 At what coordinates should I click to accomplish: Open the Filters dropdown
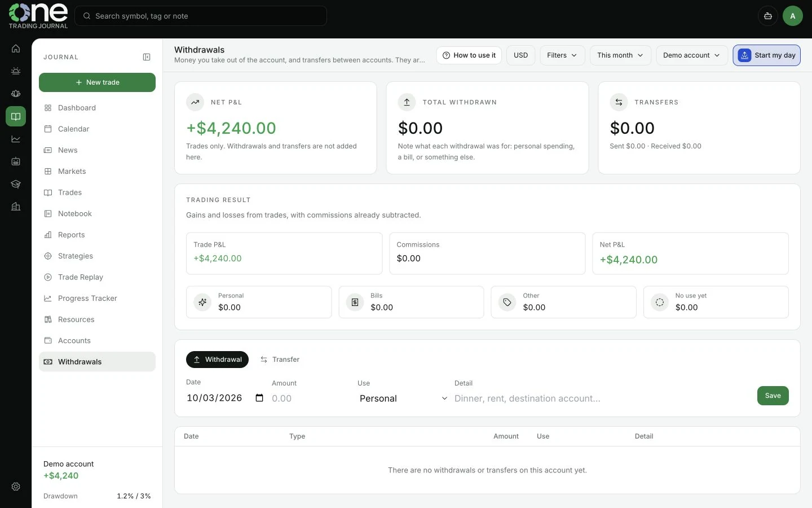pyautogui.click(x=563, y=55)
